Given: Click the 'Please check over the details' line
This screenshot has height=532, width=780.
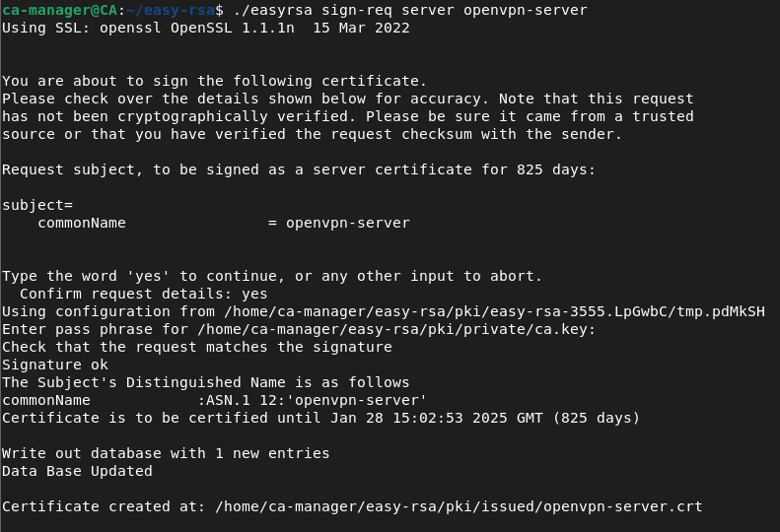Looking at the screenshot, I should click(347, 99).
